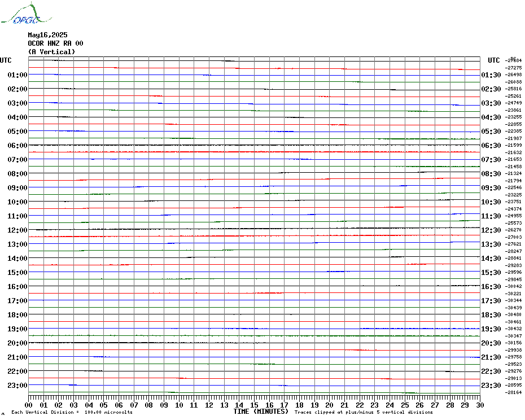The height and width of the screenshot is (420, 525).
Task: Click the offset value "-30480"
Action: 513,314
